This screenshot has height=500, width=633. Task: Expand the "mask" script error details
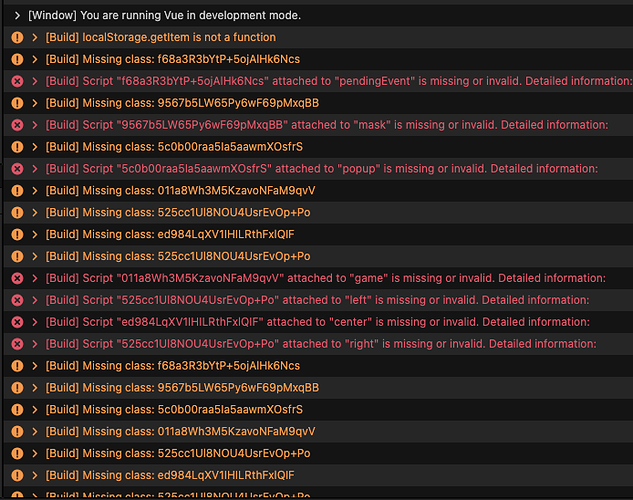coord(35,125)
